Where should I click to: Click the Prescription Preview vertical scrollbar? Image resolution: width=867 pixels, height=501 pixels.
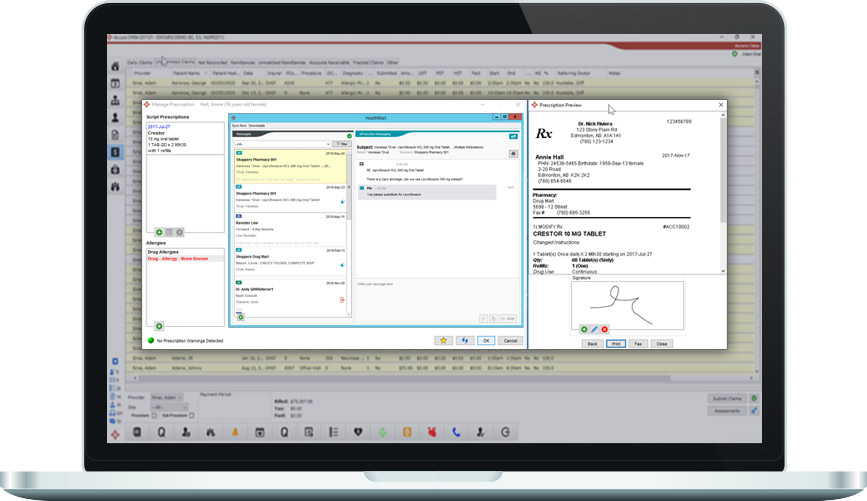tap(723, 193)
